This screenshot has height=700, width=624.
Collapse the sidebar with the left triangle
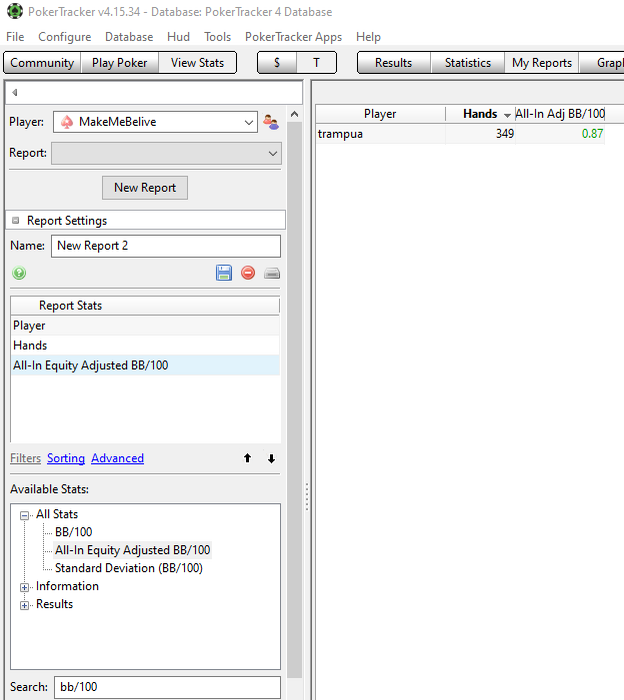click(15, 92)
